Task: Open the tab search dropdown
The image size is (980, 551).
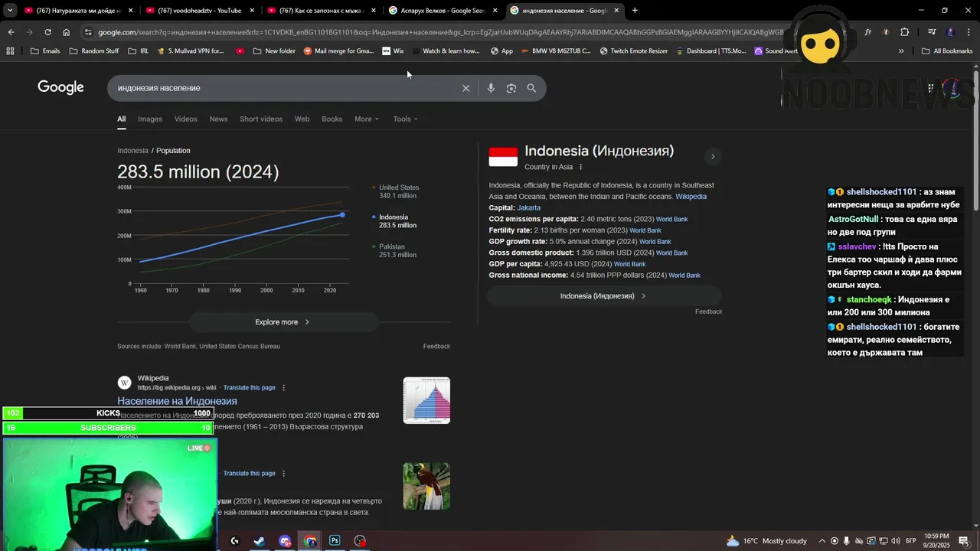Action: 10,11
